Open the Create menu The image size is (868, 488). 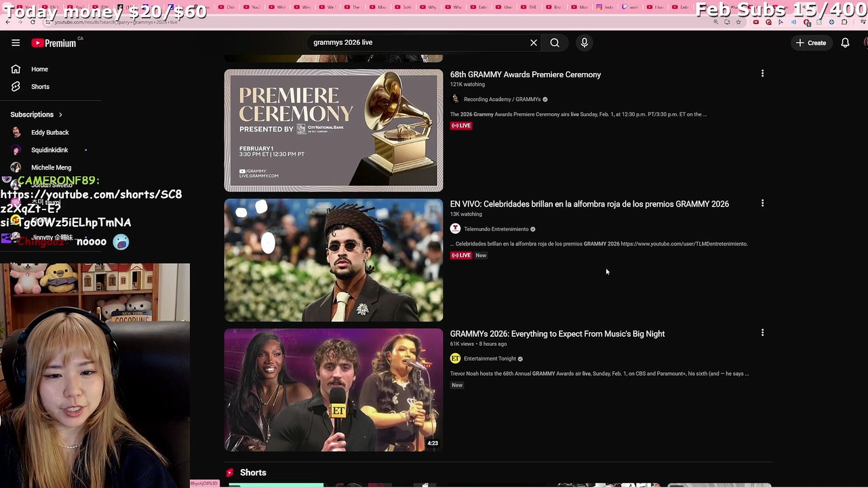pos(811,43)
